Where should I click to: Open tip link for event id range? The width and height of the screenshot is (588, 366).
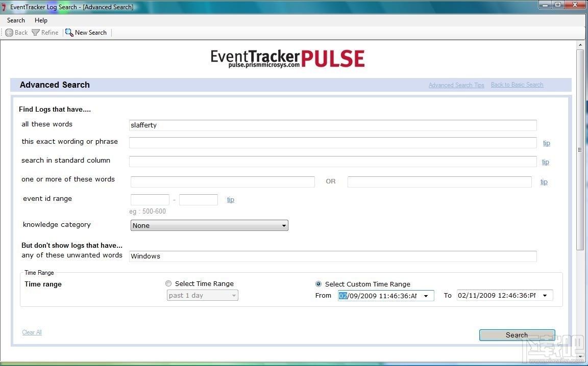tap(230, 200)
